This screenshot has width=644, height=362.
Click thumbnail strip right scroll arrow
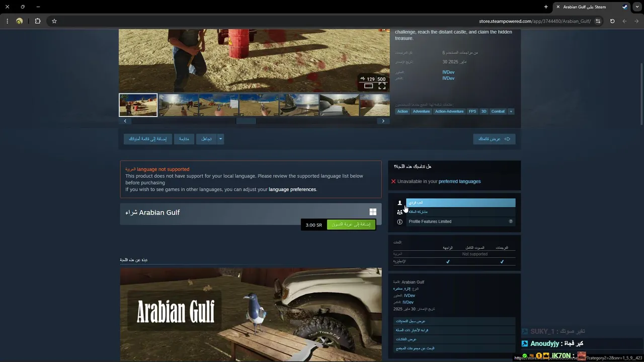(383, 121)
